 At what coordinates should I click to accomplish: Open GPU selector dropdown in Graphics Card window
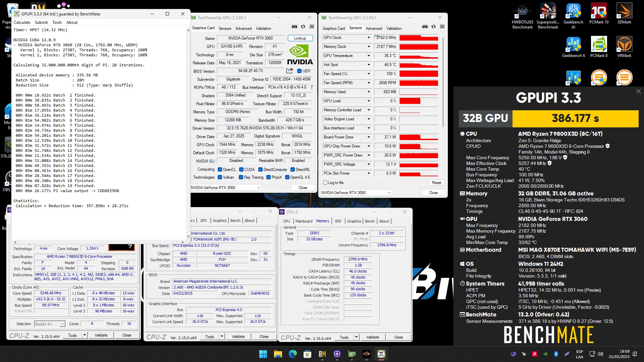(226, 188)
